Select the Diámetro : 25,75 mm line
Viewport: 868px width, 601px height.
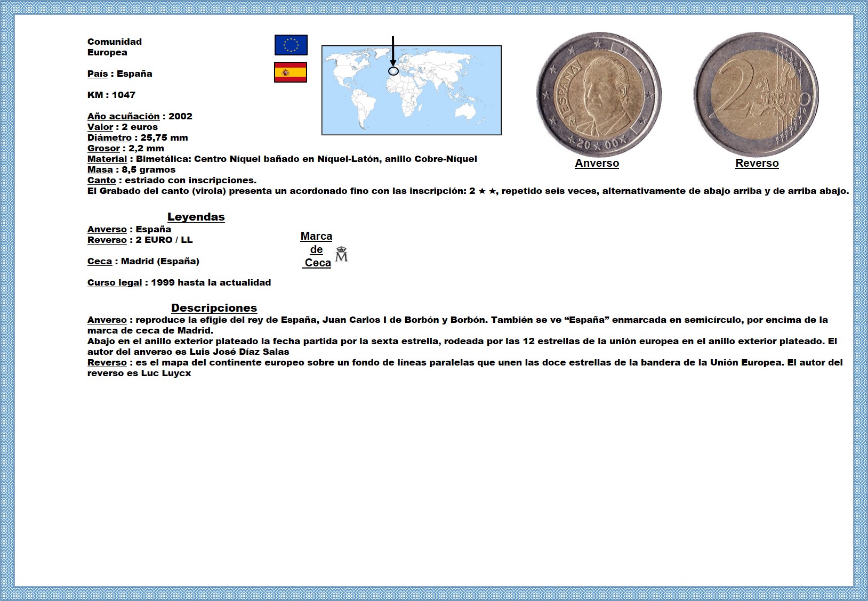click(x=138, y=137)
